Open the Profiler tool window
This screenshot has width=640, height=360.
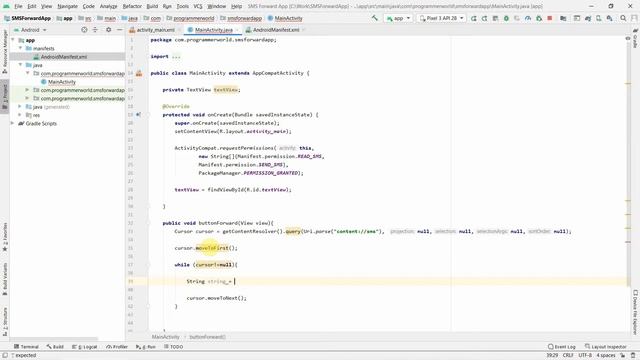[117, 347]
